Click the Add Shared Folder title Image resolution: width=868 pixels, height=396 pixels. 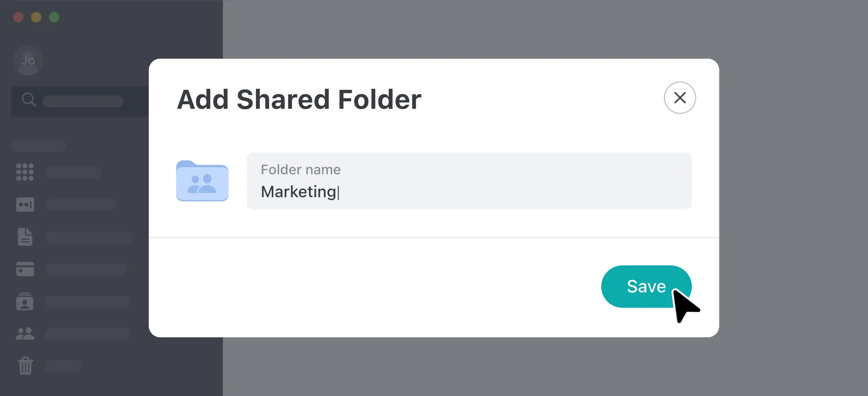pos(299,100)
